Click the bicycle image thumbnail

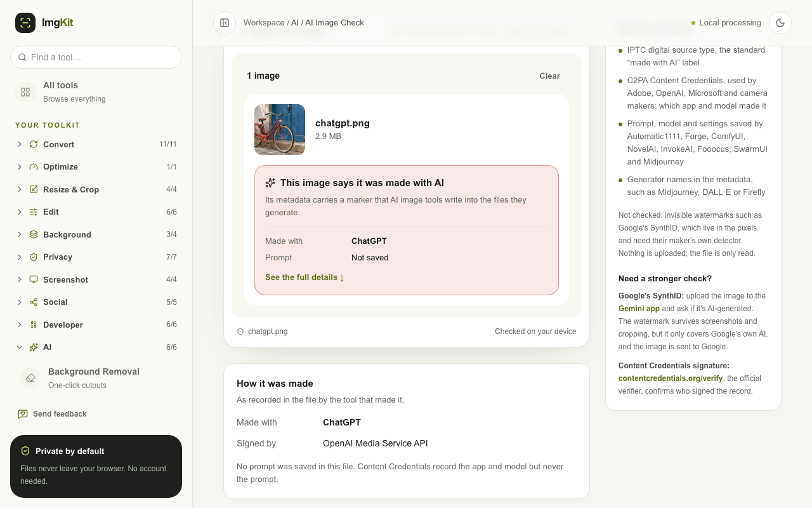[x=280, y=130]
